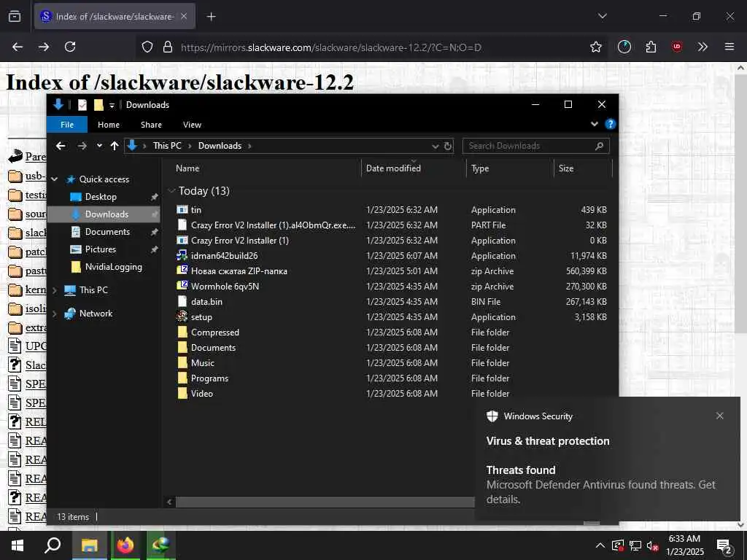
Task: Go forward in the Firefox browser
Action: click(x=44, y=47)
